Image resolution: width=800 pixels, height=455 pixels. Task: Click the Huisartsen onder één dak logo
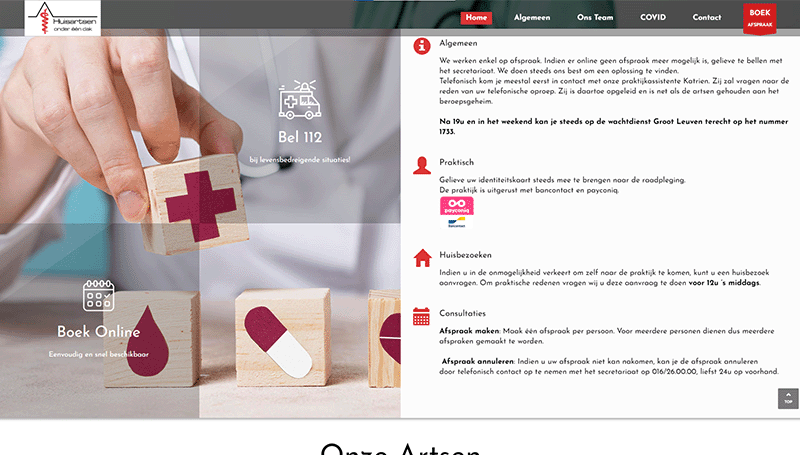[63, 18]
